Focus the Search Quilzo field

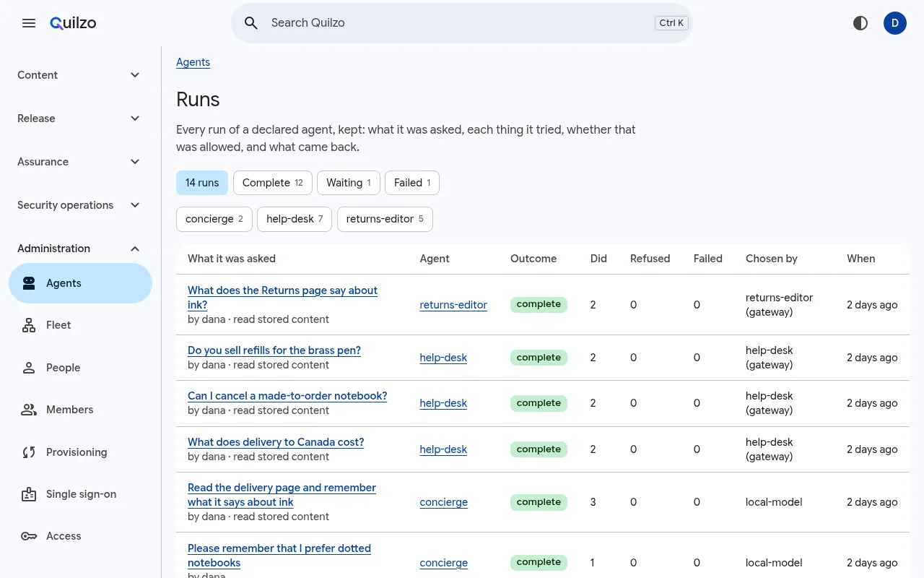[462, 23]
